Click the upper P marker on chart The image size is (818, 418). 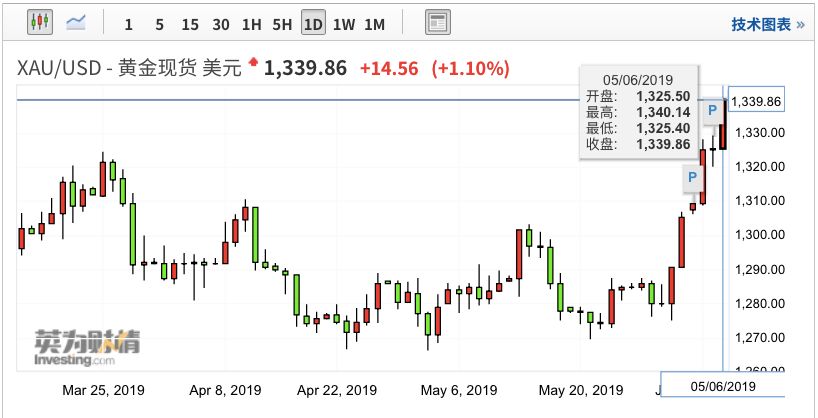click(x=712, y=111)
